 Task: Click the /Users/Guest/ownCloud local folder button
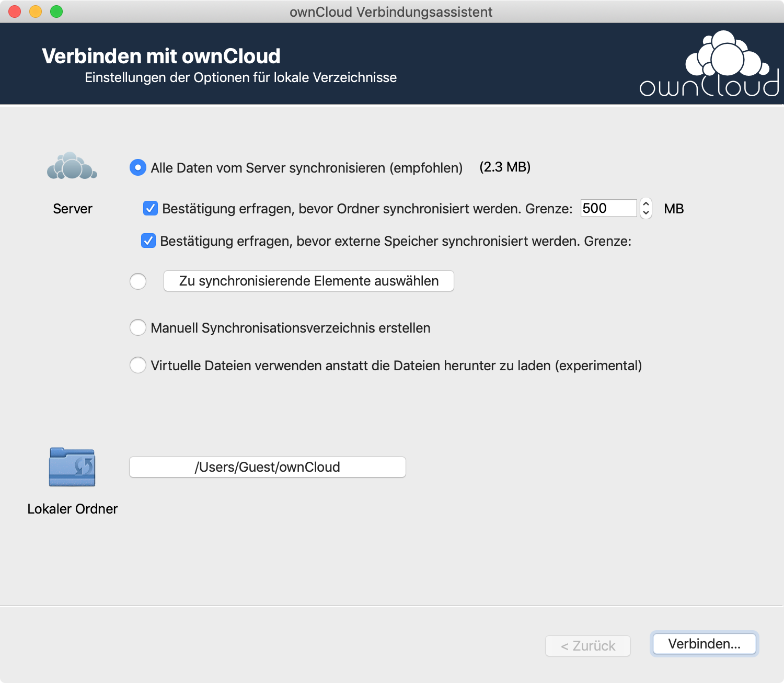[268, 467]
